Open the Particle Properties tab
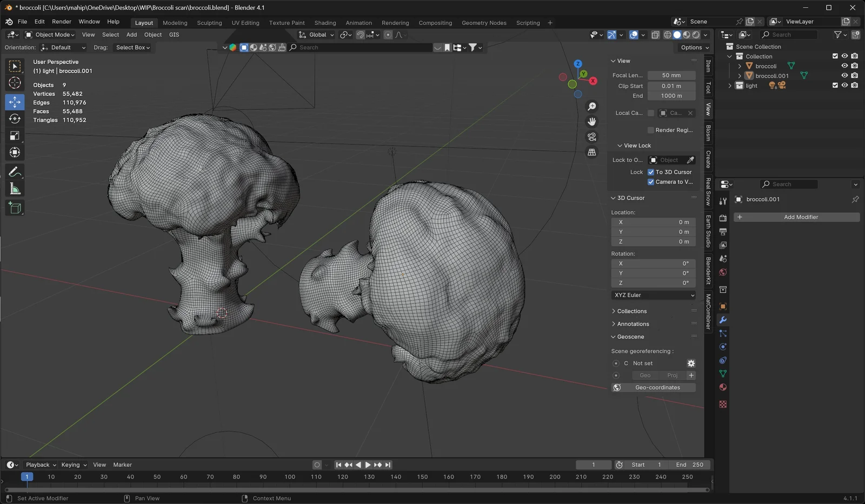 tap(723, 333)
